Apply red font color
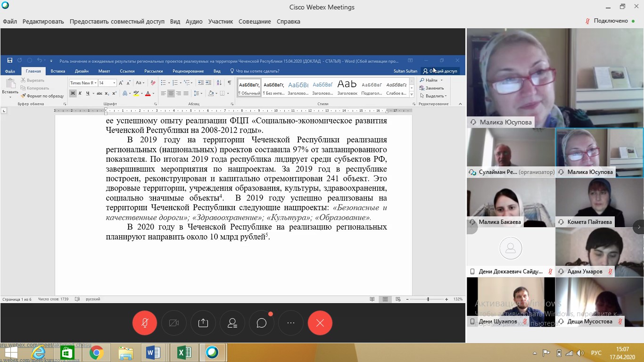Image resolution: width=644 pixels, height=362 pixels. (x=148, y=93)
